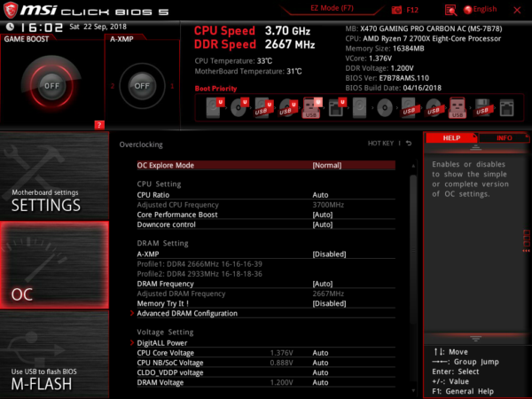
Task: Click Profile1: DDR4 2666MHz 16-16-16-39 row
Action: click(x=199, y=263)
